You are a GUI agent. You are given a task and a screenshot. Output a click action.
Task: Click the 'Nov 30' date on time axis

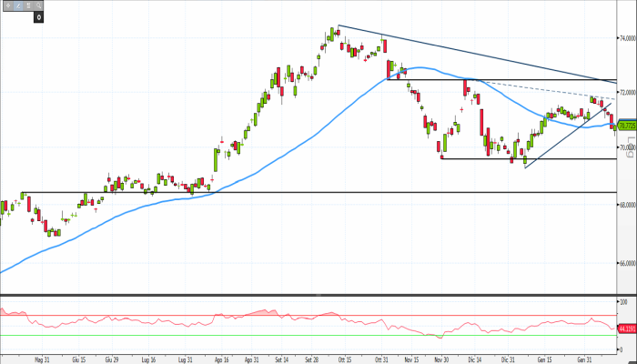pos(441,359)
